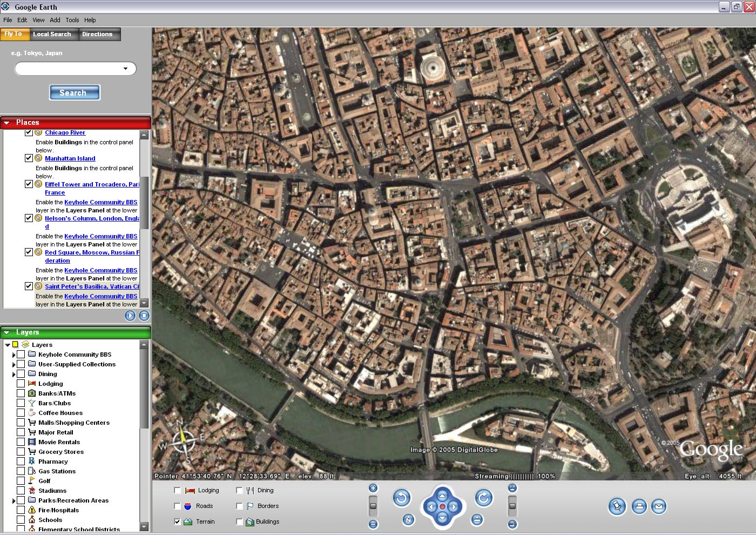Pan the map up with the arrow
The width and height of the screenshot is (756, 535).
point(442,496)
